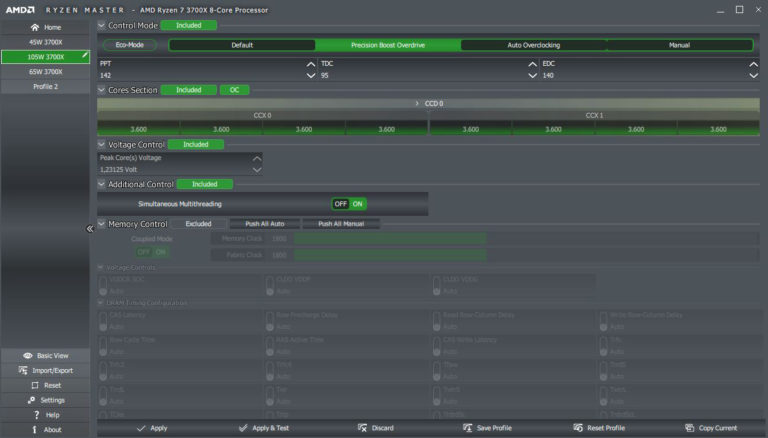Collapse sidebar with double-chevron arrow

[x=90, y=229]
